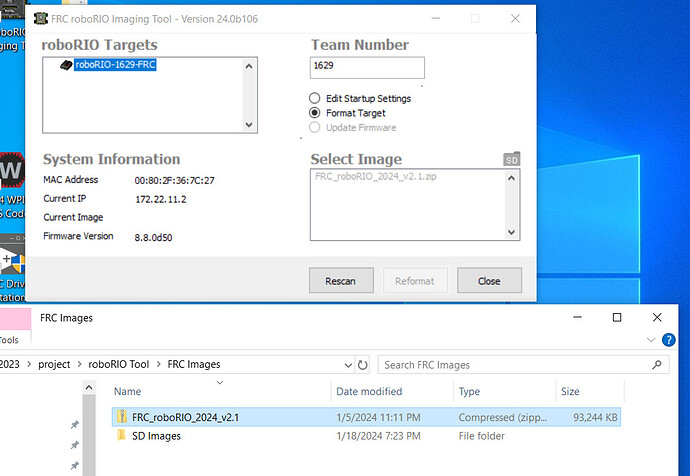
Task: Expand the Explorer ribbon with chevron
Action: tap(651, 340)
